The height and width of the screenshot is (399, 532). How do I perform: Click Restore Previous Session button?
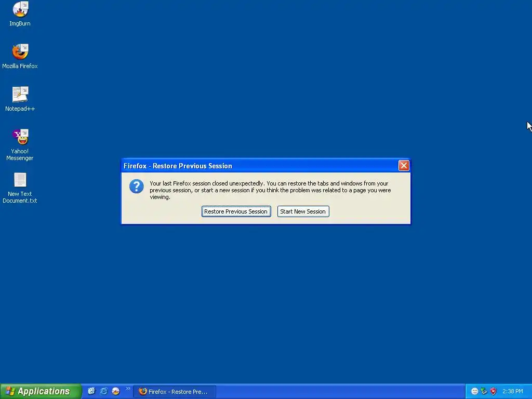click(236, 211)
